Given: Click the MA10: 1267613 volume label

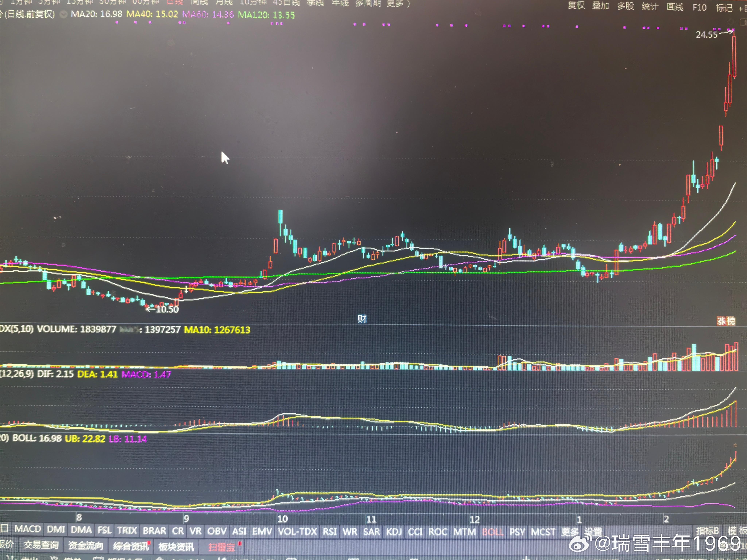Looking at the screenshot, I should point(217,330).
